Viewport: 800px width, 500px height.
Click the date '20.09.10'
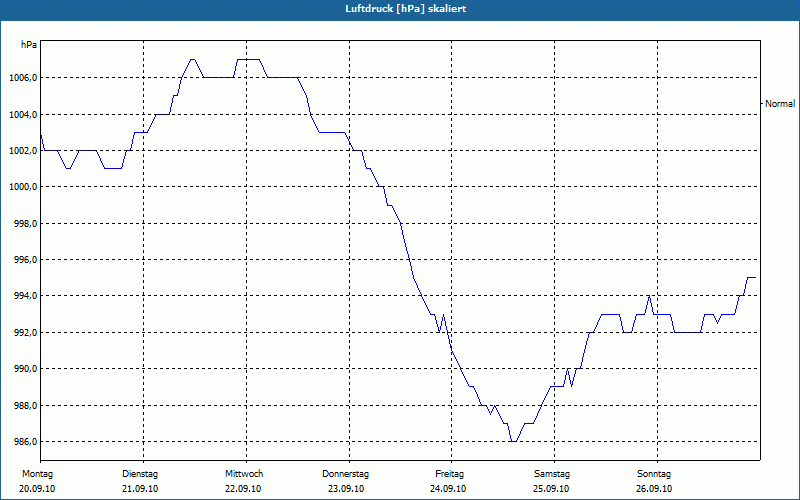pyautogui.click(x=37, y=489)
